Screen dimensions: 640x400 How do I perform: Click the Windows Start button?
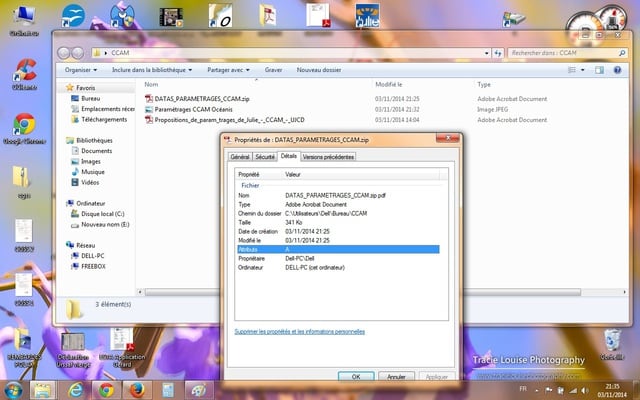(14, 389)
